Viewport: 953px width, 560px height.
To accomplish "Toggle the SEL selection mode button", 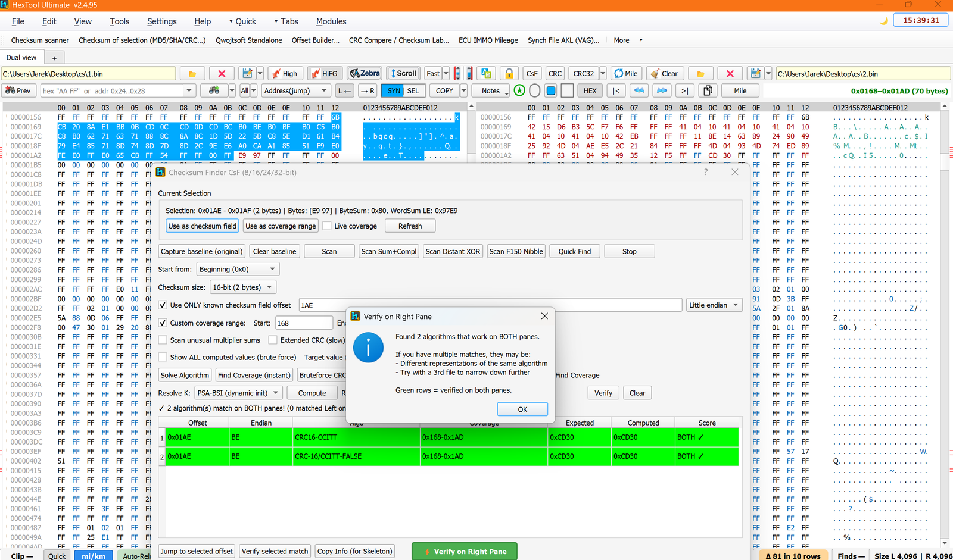I will click(x=413, y=90).
